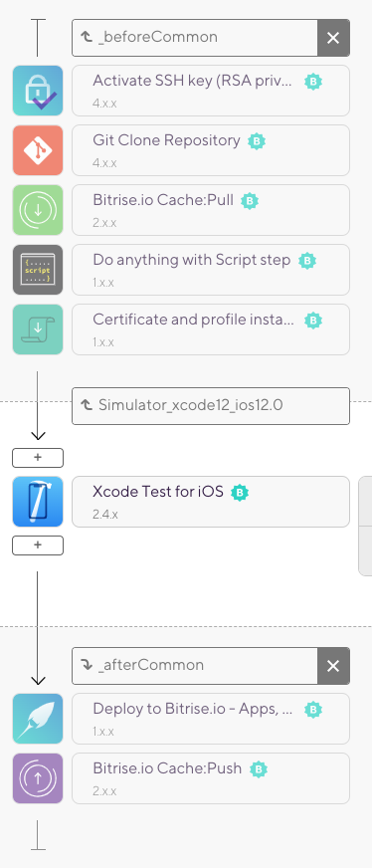The image size is (372, 868).
Task: Select the Simulator_xcode12_ios12.0 workflow header
Action: 211,406
